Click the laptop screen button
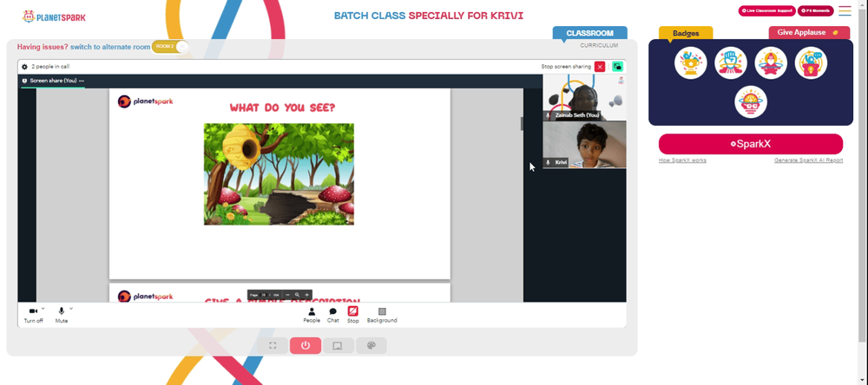 (x=339, y=346)
